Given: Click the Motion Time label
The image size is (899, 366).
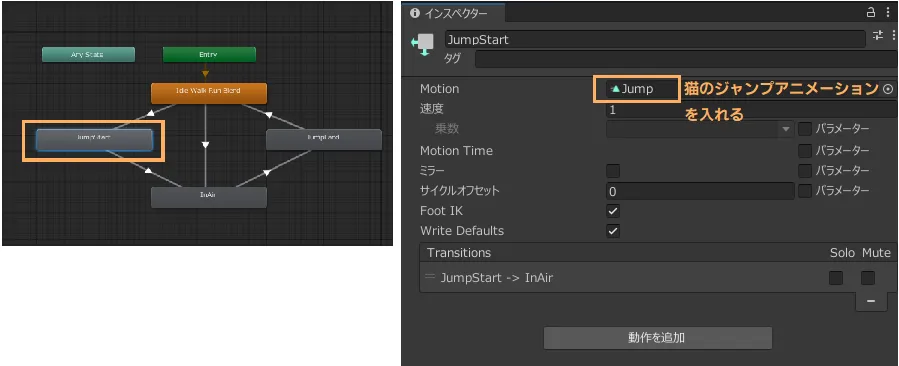Looking at the screenshot, I should [456, 150].
